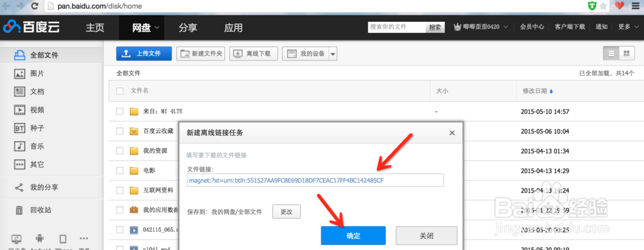
Task: Toggle select-all checkbox in header
Action: click(120, 91)
